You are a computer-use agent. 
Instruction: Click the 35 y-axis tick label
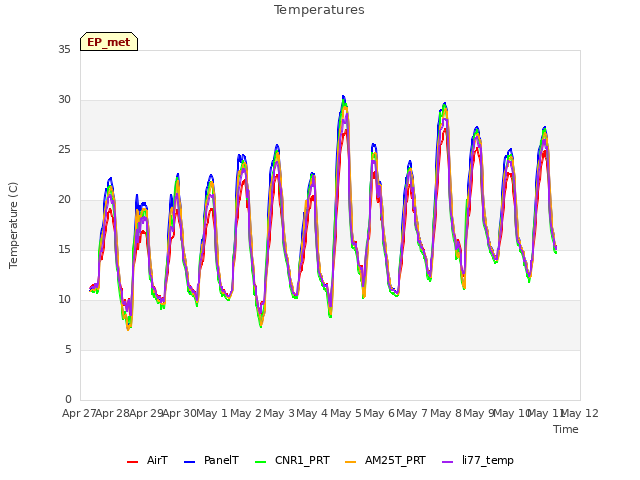[64, 49]
